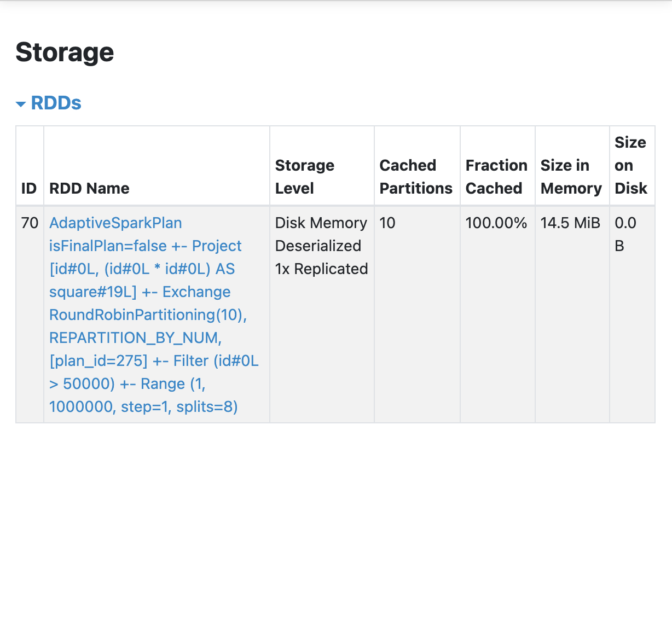This screenshot has height=640, width=672.
Task: Select the Storage Level column header
Action: (304, 177)
